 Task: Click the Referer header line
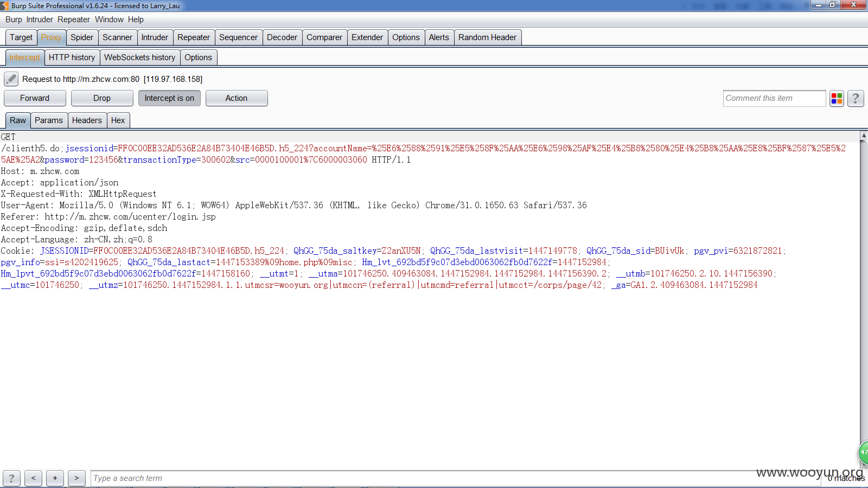tap(108, 217)
